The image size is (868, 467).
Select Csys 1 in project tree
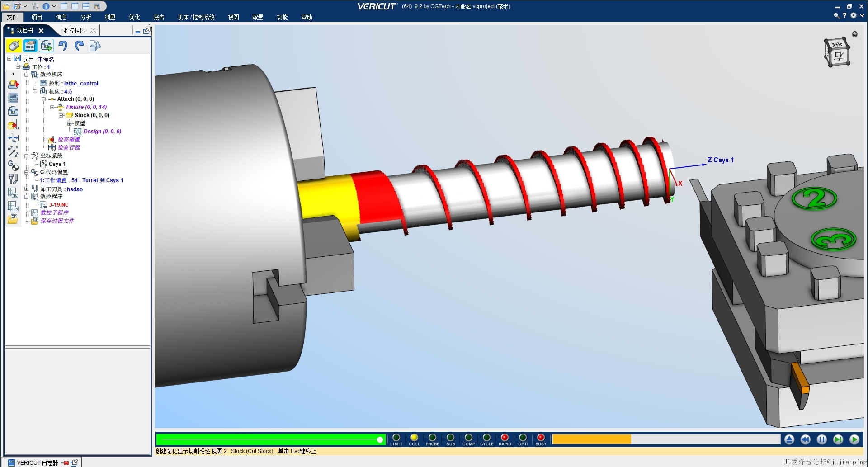coord(57,164)
